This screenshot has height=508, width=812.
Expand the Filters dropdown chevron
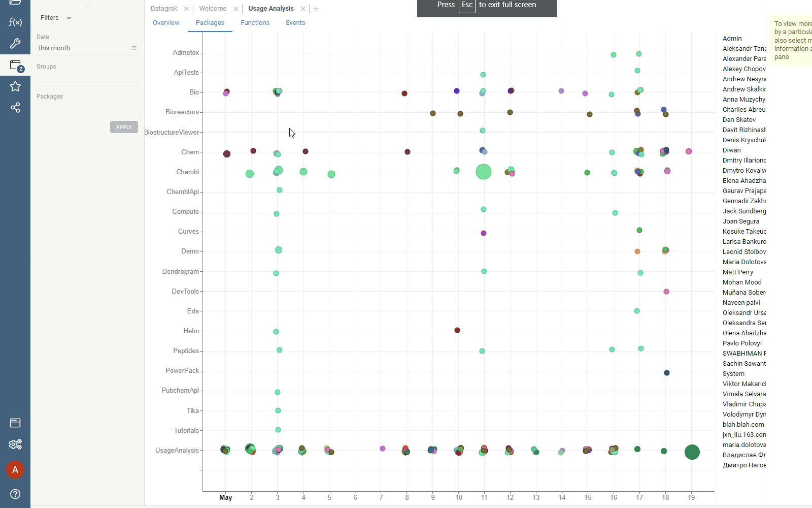coord(69,18)
